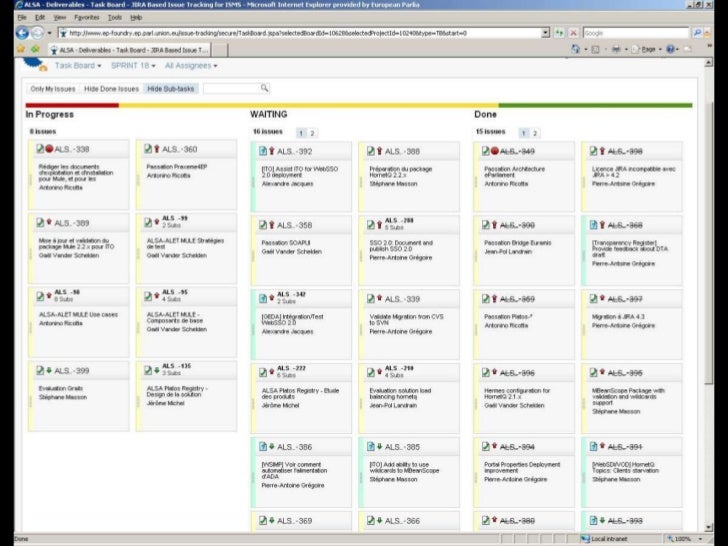Click the scrollbar down arrow
The image size is (728, 546).
[x=708, y=527]
